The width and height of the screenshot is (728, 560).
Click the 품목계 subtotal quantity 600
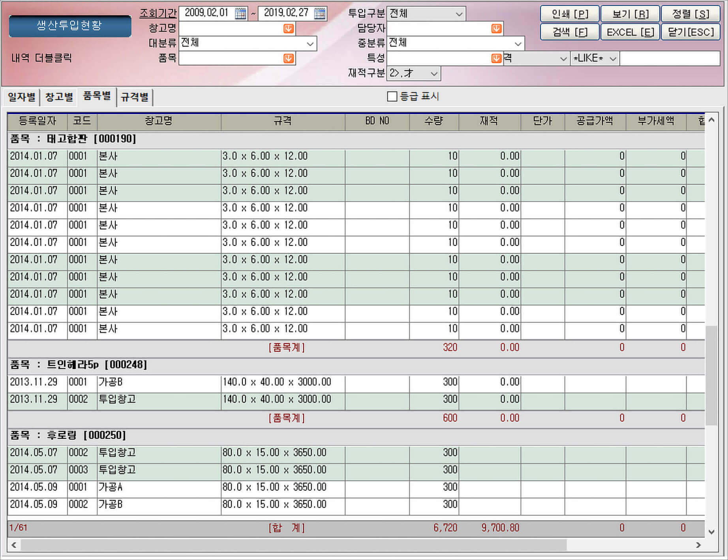click(450, 418)
